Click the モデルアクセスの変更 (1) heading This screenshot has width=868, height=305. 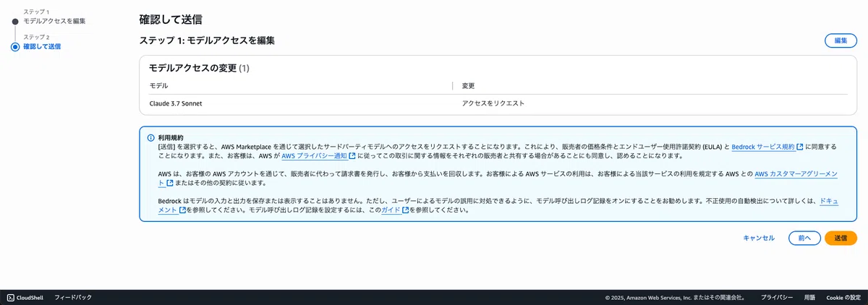(199, 68)
